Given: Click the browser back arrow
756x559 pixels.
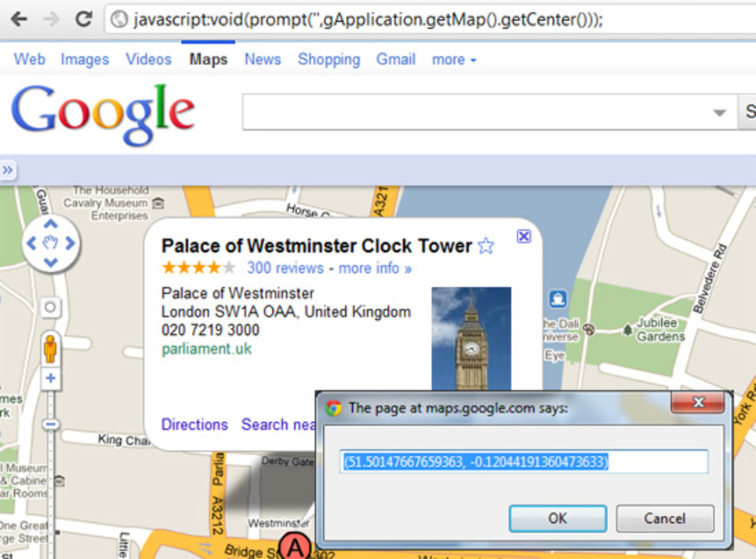Looking at the screenshot, I should [x=18, y=19].
